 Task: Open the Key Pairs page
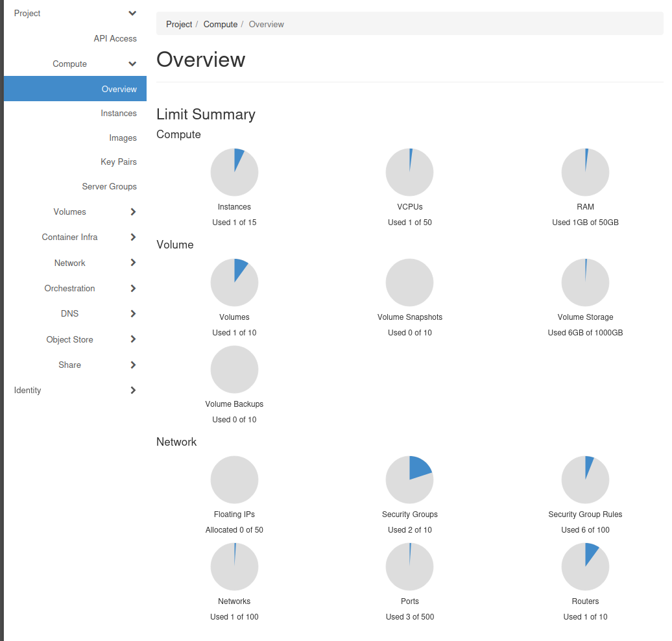coord(119,162)
